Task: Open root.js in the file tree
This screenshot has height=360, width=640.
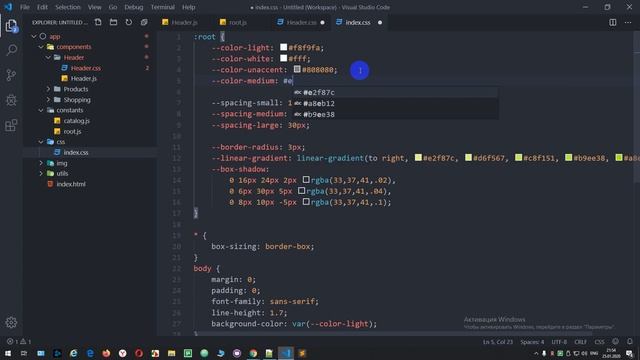Action: coord(72,131)
